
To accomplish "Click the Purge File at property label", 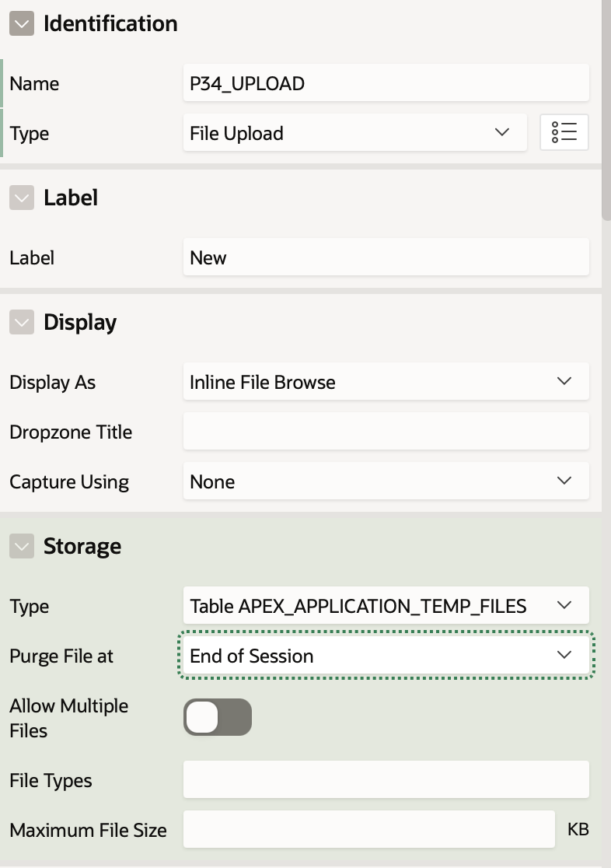I will click(61, 656).
